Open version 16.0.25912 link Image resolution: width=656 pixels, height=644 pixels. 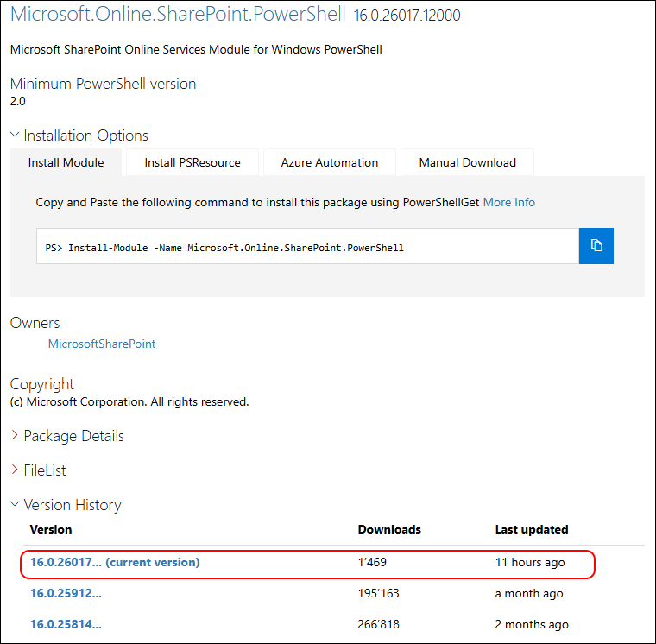point(66,593)
